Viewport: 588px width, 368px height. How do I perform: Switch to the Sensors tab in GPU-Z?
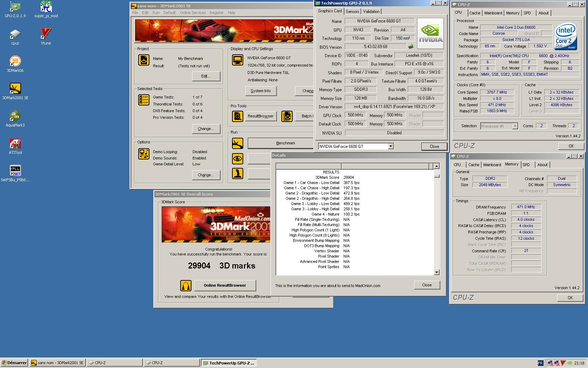point(352,11)
